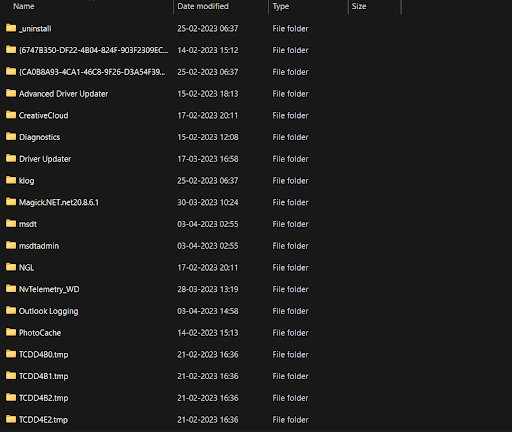The image size is (512, 432).
Task: Click the Diagnostics folder icon
Action: point(11,137)
